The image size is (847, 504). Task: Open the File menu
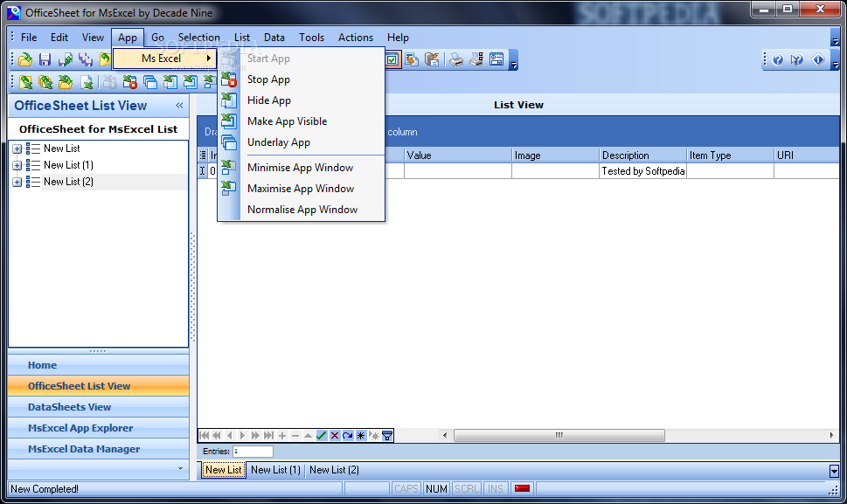click(29, 38)
